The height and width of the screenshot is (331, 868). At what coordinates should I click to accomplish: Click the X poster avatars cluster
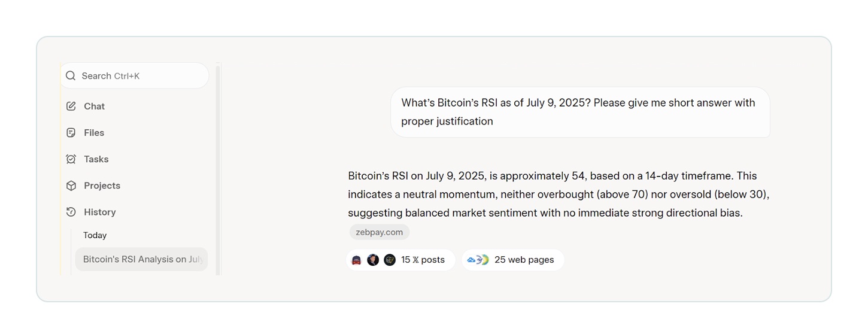[x=373, y=260]
